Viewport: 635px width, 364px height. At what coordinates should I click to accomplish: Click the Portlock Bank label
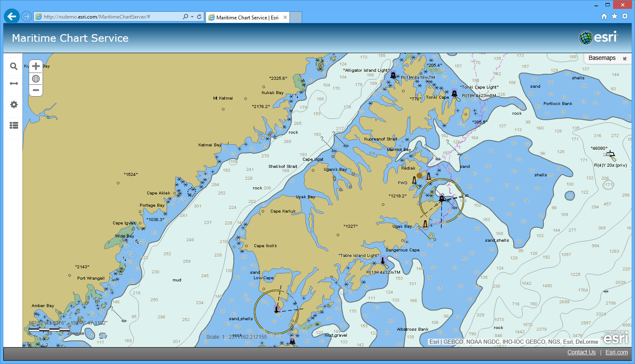pyautogui.click(x=558, y=104)
